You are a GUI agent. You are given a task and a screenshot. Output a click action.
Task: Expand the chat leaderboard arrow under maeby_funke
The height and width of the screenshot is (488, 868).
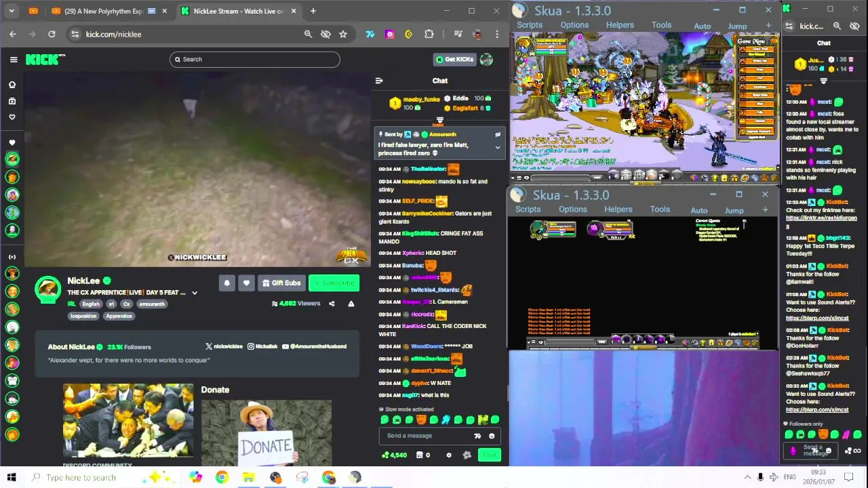439,120
